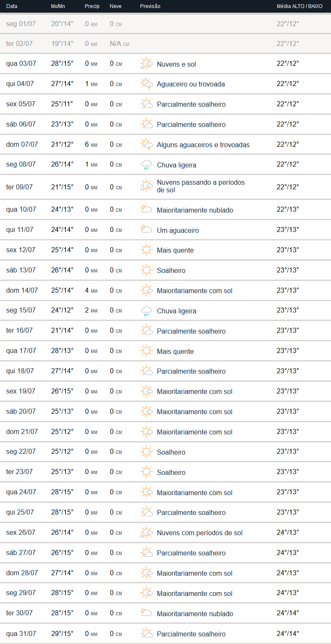Image resolution: width=331 pixels, height=644 pixels.
Task: Click the cloudy icon for qua 10/07
Action: tap(146, 210)
